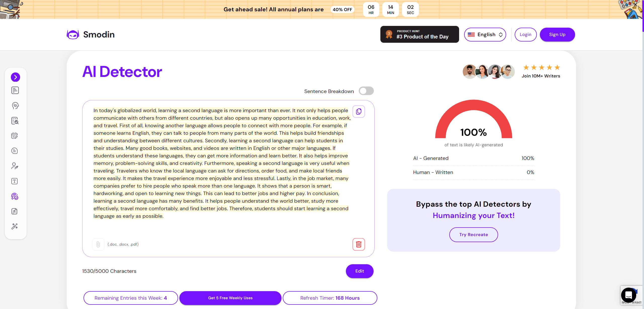Click the AI Detector heading
This screenshot has width=644, height=309.
122,71
